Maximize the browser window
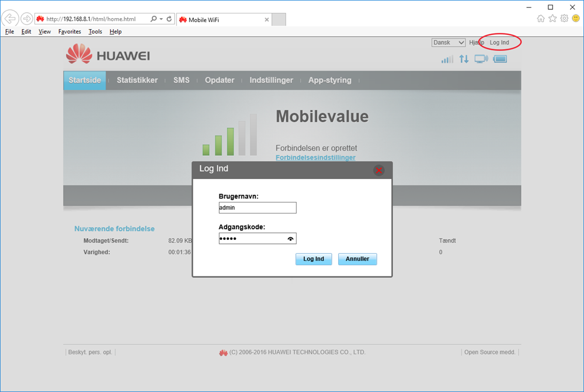 [x=551, y=7]
